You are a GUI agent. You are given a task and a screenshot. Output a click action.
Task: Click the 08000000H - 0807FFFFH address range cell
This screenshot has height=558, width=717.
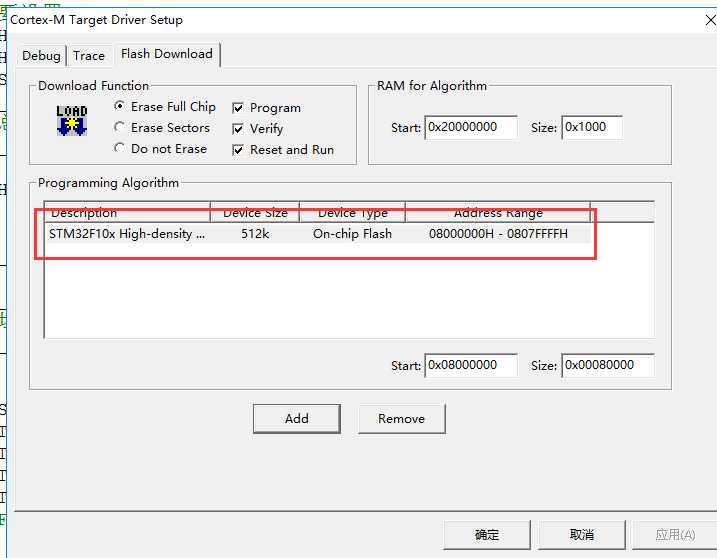(x=498, y=234)
